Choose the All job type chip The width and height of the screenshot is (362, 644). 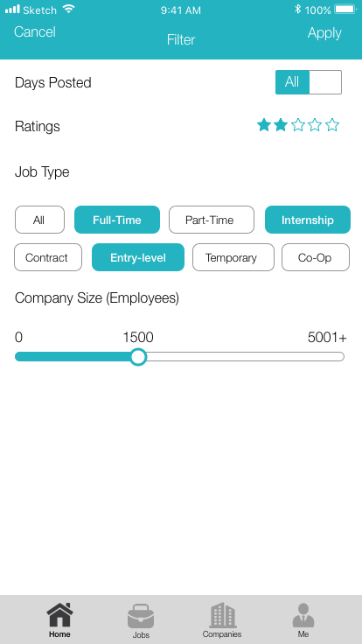pyautogui.click(x=39, y=220)
